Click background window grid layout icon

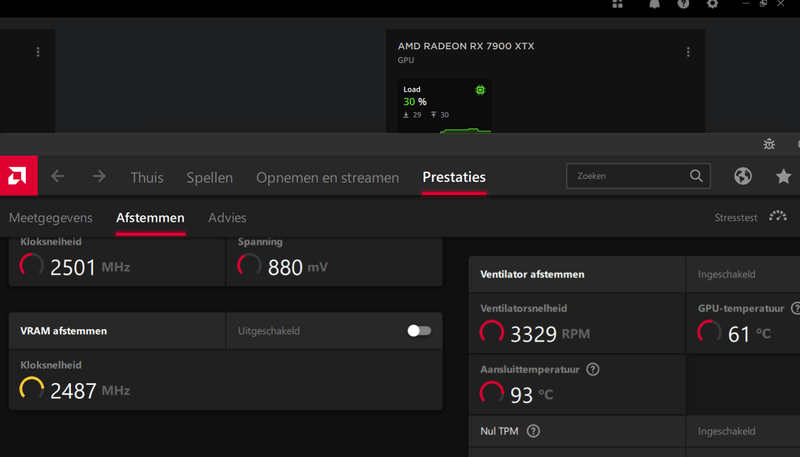(617, 4)
